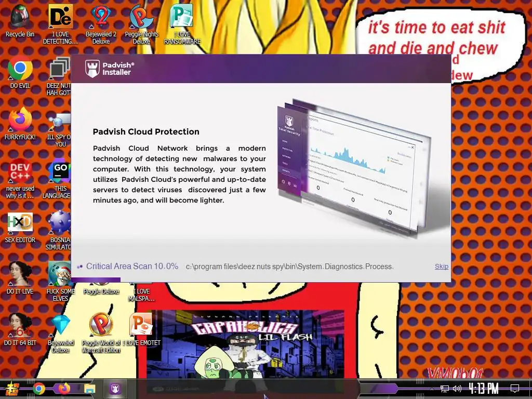Screen dimensions: 532x399
Task: Open File Explorer from the taskbar
Action: tap(89, 389)
